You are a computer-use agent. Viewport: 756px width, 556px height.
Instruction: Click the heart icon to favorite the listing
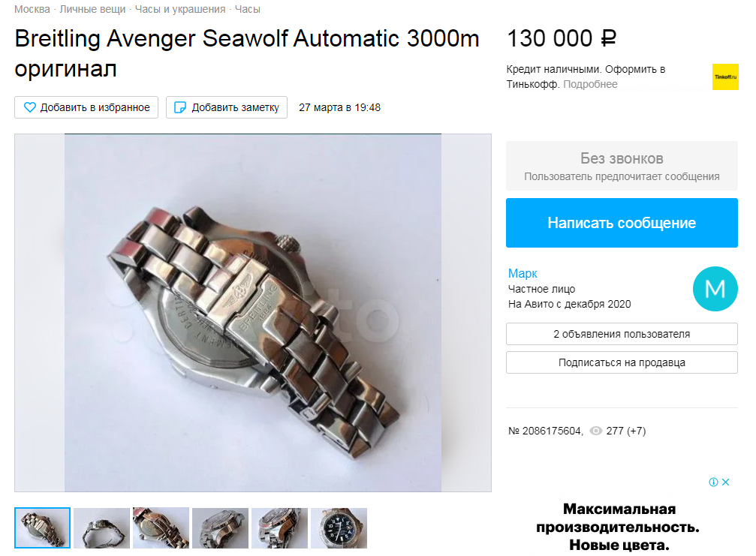[30, 107]
